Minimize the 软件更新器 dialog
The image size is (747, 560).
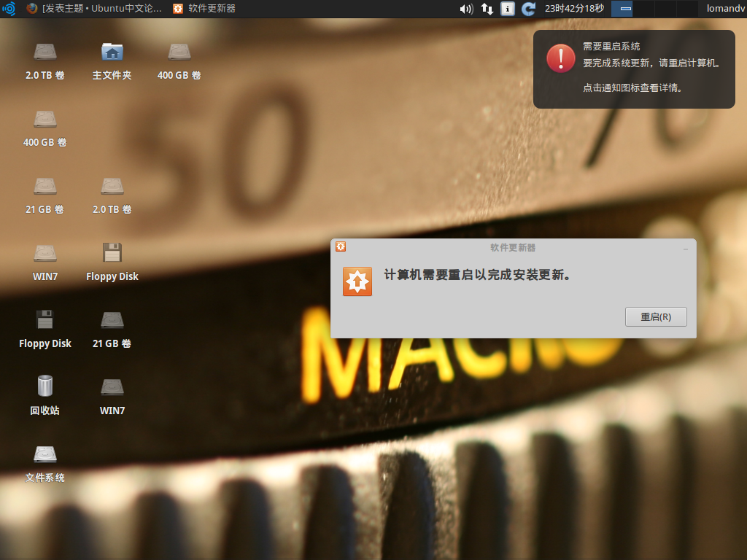[x=686, y=249]
